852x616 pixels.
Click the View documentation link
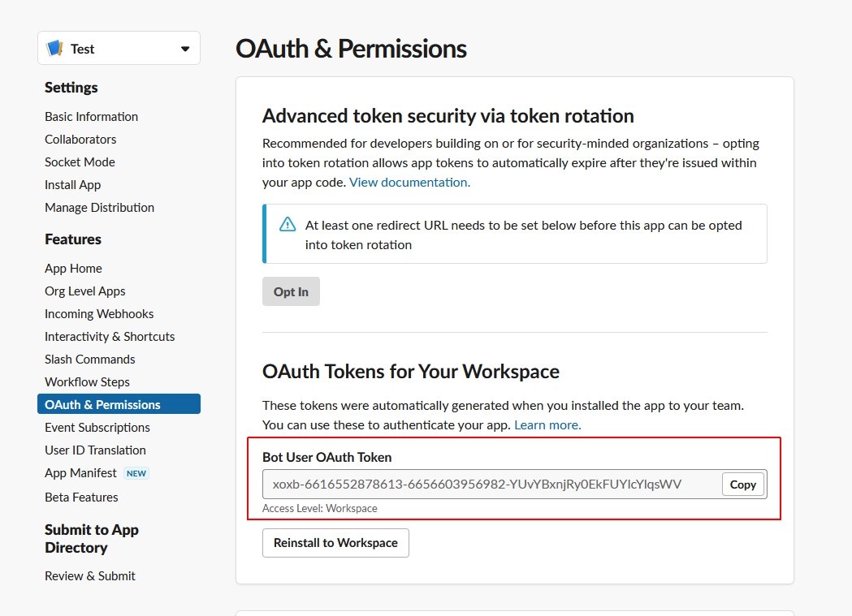pos(409,183)
